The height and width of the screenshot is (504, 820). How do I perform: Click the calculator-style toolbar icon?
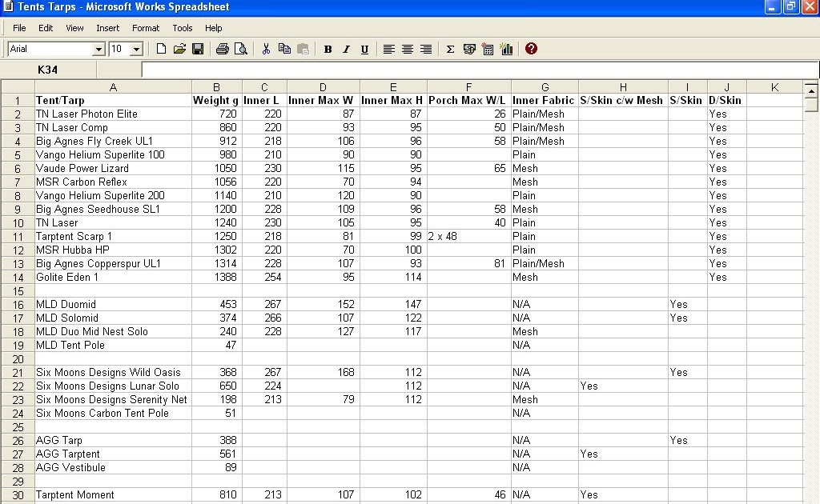point(488,49)
